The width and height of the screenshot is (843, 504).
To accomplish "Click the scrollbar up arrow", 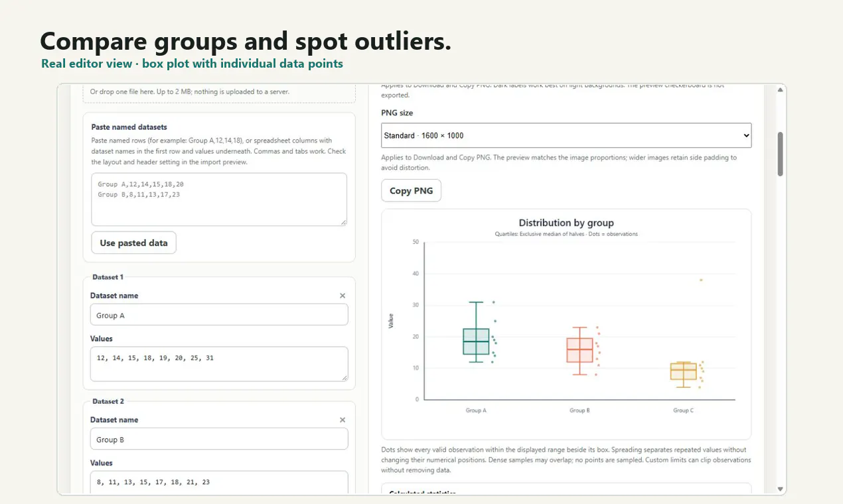I will tap(781, 90).
